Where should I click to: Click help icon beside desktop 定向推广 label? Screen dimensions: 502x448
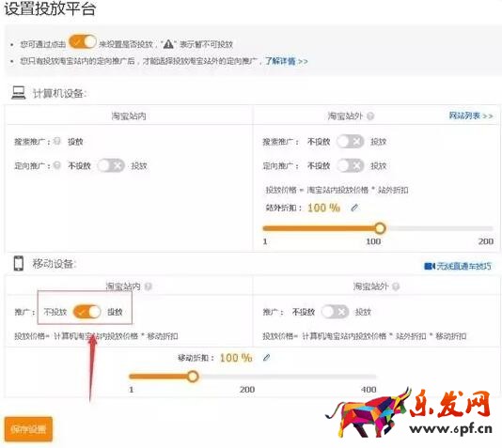(57, 165)
